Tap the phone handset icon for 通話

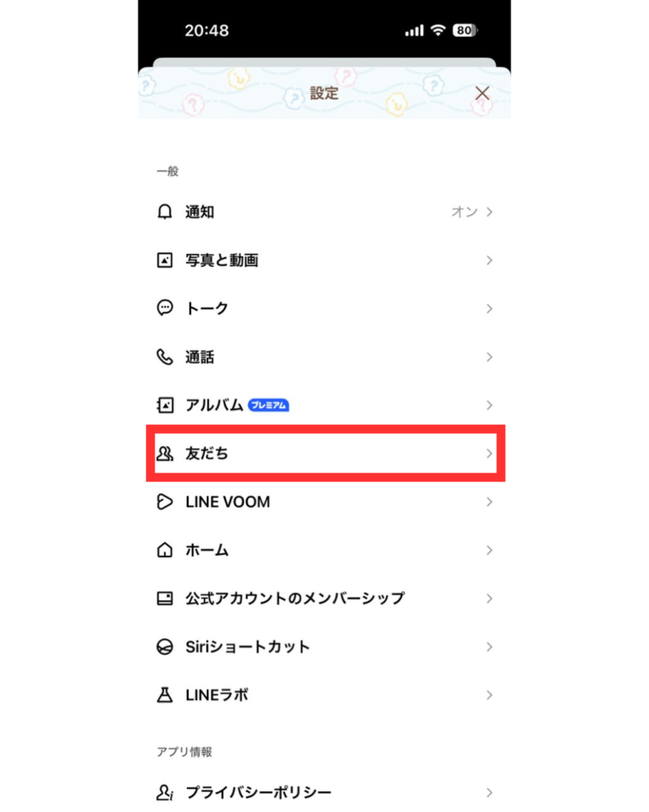coord(165,357)
